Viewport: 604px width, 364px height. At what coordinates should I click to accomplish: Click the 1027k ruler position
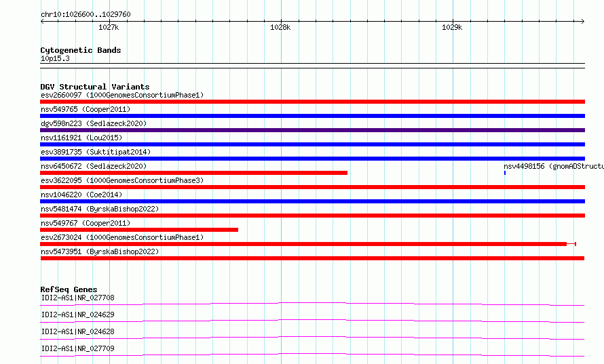109,27
